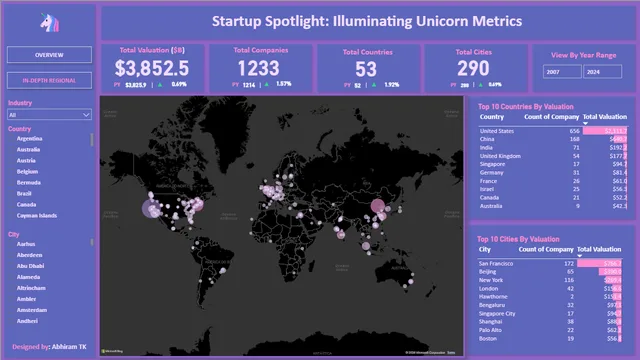Click the Total Countries card 53
Image resolution: width=640 pixels, height=360 pixels.
(368, 68)
